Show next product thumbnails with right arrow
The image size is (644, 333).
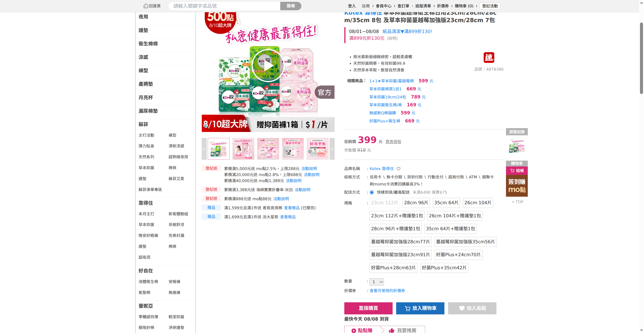(332, 149)
